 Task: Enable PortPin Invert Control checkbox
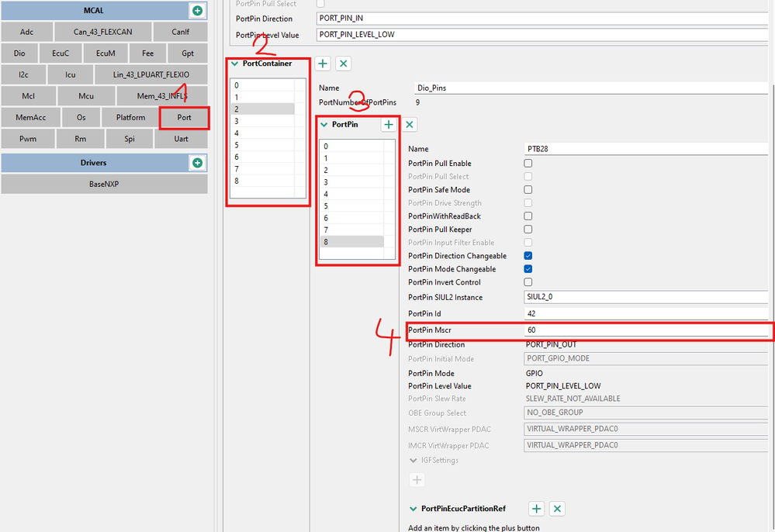[x=528, y=282]
